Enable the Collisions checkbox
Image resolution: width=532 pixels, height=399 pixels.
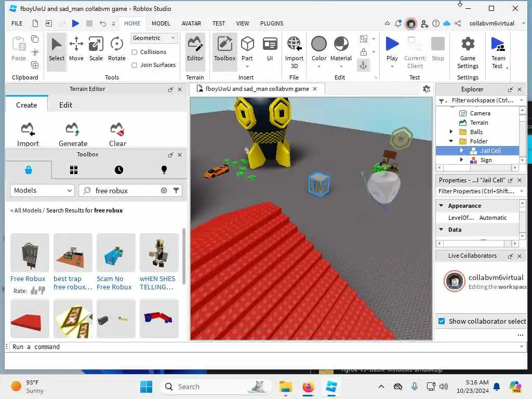pyautogui.click(x=135, y=52)
